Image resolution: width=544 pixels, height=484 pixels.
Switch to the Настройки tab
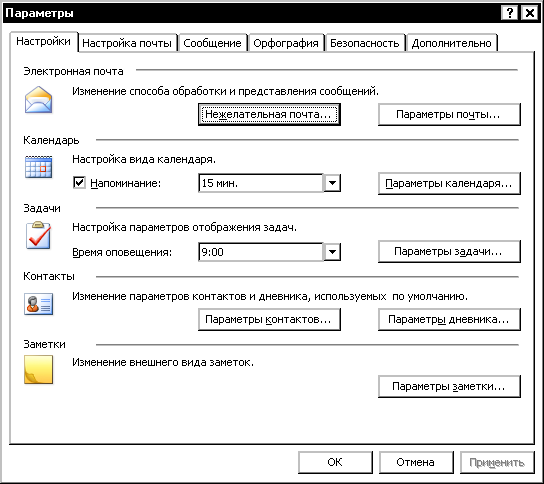click(x=43, y=41)
